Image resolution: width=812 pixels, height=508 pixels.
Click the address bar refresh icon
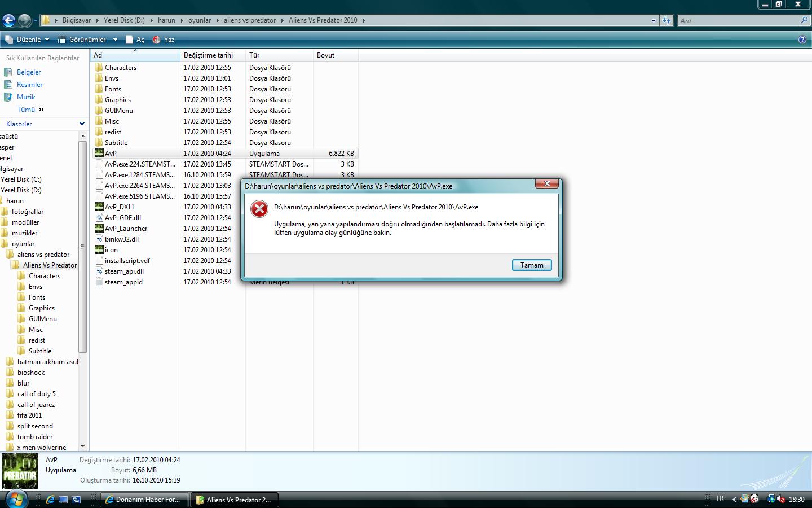(667, 20)
